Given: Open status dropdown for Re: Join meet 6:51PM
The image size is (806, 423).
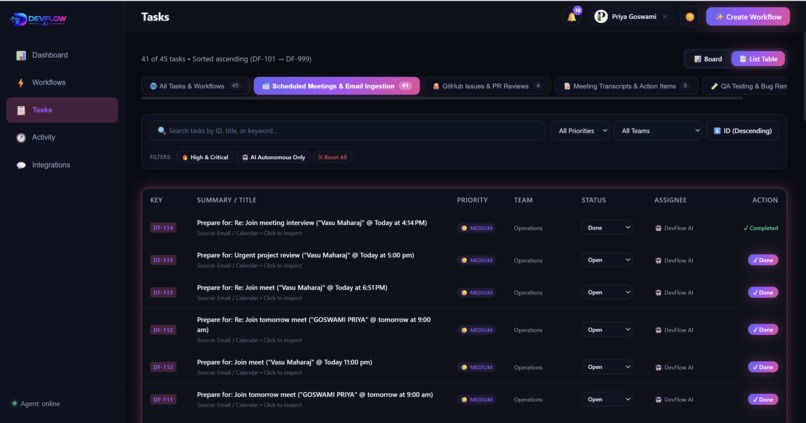Looking at the screenshot, I should pyautogui.click(x=607, y=292).
